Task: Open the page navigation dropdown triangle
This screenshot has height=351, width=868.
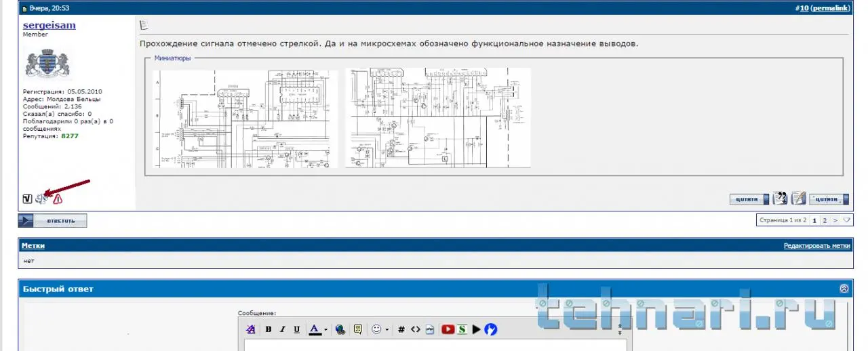Action: 846,220
